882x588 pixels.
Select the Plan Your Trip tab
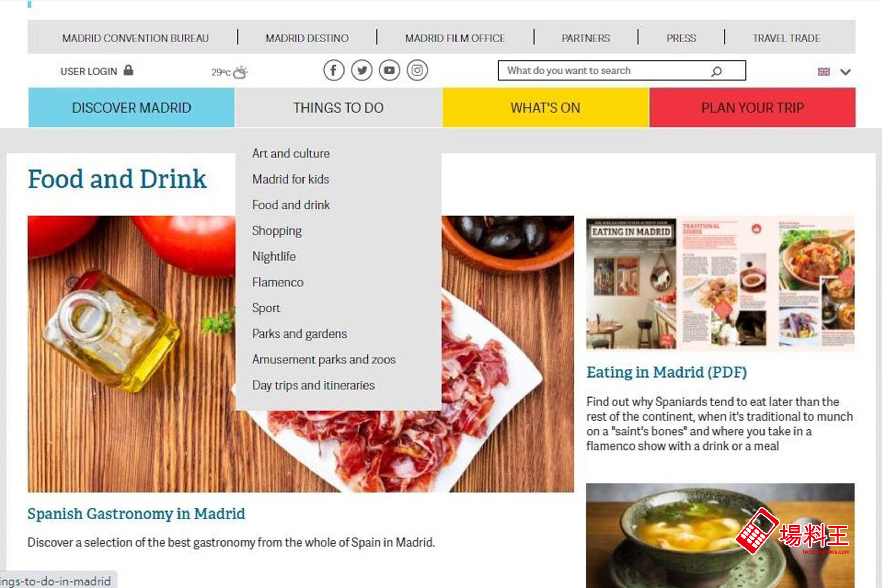752,108
